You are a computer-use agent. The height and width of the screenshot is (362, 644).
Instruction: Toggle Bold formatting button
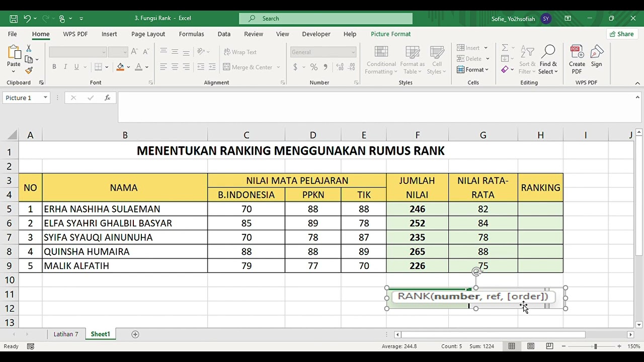point(54,67)
